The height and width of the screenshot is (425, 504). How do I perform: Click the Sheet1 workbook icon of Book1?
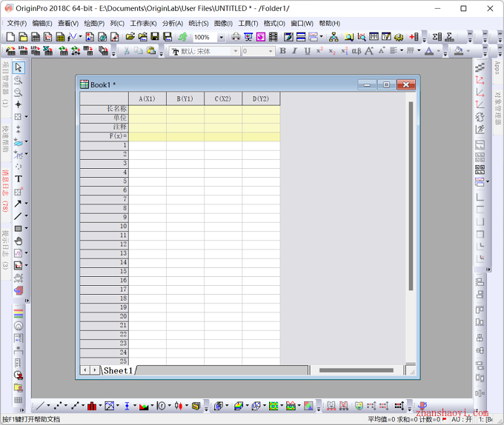coord(84,84)
